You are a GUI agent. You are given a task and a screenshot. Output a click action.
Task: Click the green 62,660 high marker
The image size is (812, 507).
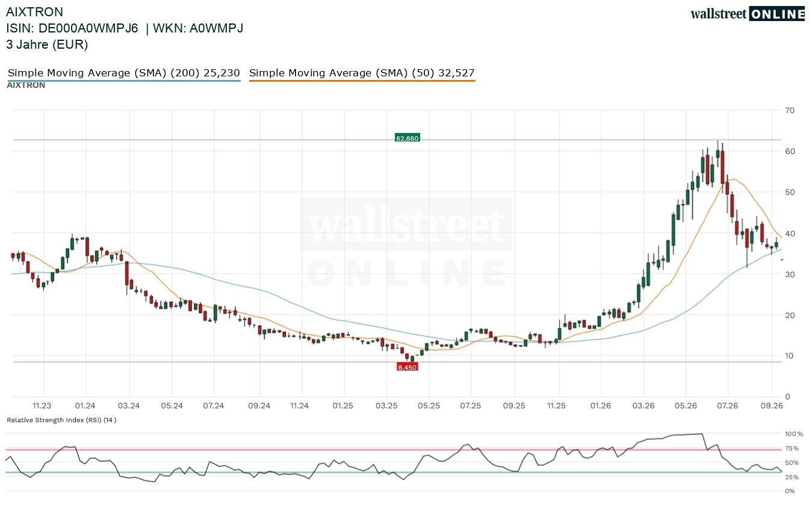pos(407,138)
